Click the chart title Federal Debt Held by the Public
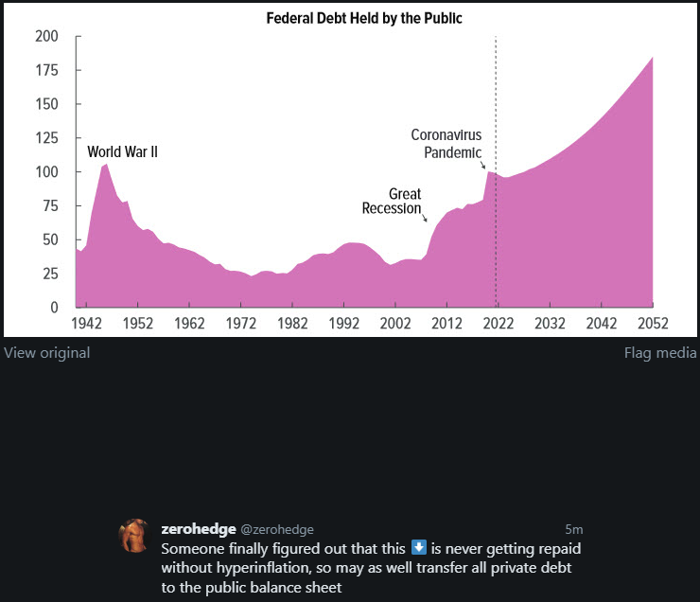700x602 pixels. click(x=364, y=18)
